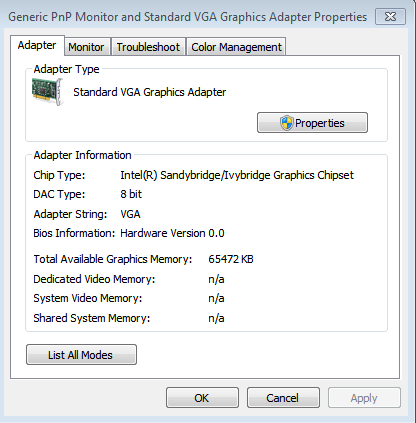Click the Intel Sandybridge/Ivybridge chip type value
Screen dimensions: 416x423
(x=237, y=175)
